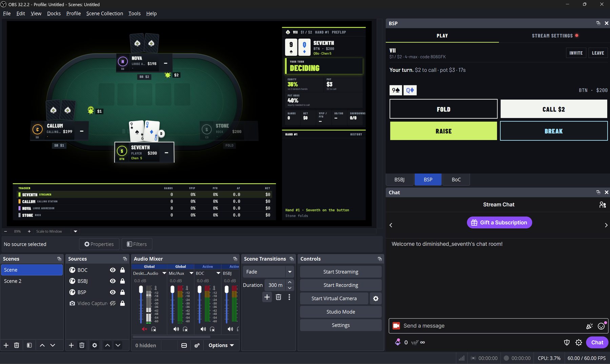Open transition properties three-dot menu

pos(289,297)
